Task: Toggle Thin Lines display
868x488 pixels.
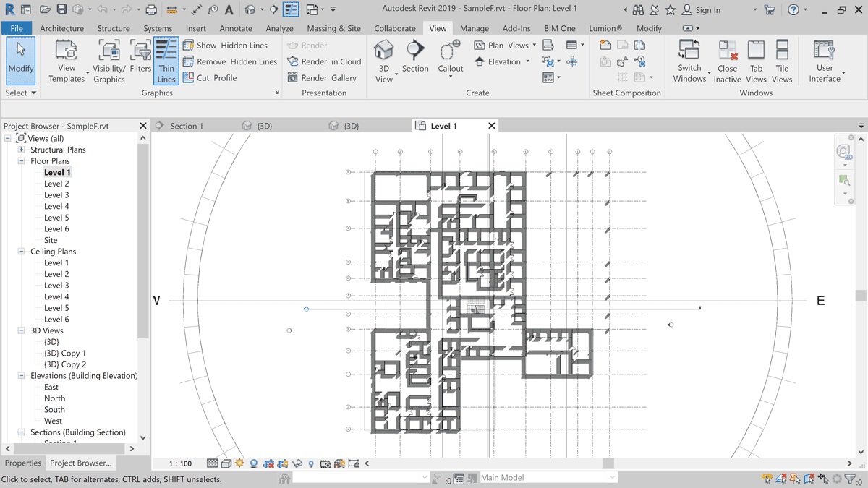Action: tap(166, 61)
